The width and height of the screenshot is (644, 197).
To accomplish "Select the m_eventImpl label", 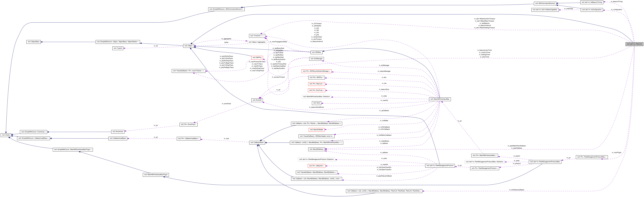I will [226, 104].
